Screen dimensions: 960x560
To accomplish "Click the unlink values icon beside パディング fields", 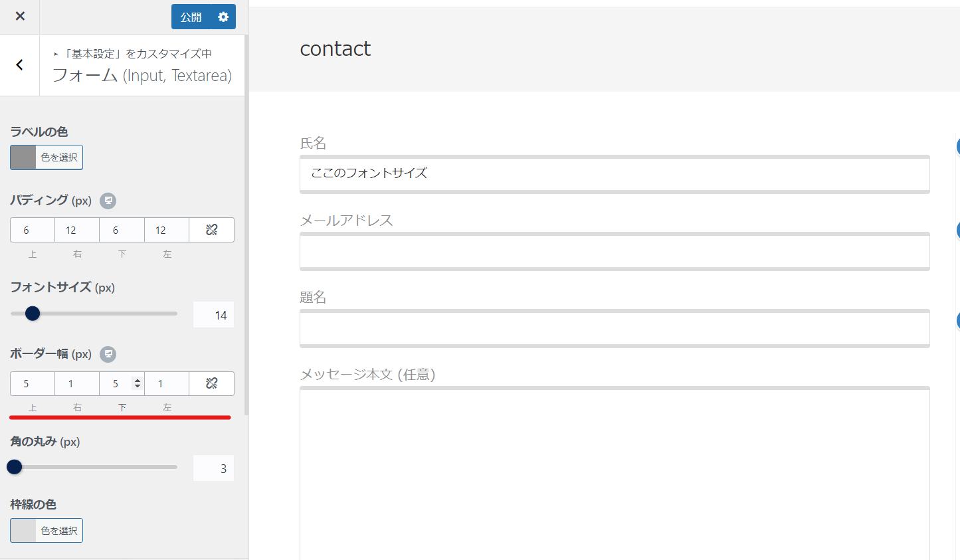I will tap(211, 229).
